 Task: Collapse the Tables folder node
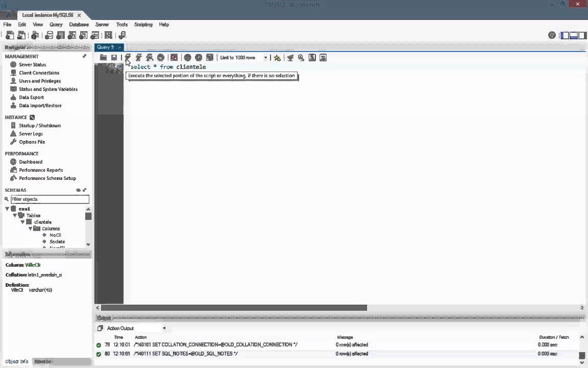15,215
